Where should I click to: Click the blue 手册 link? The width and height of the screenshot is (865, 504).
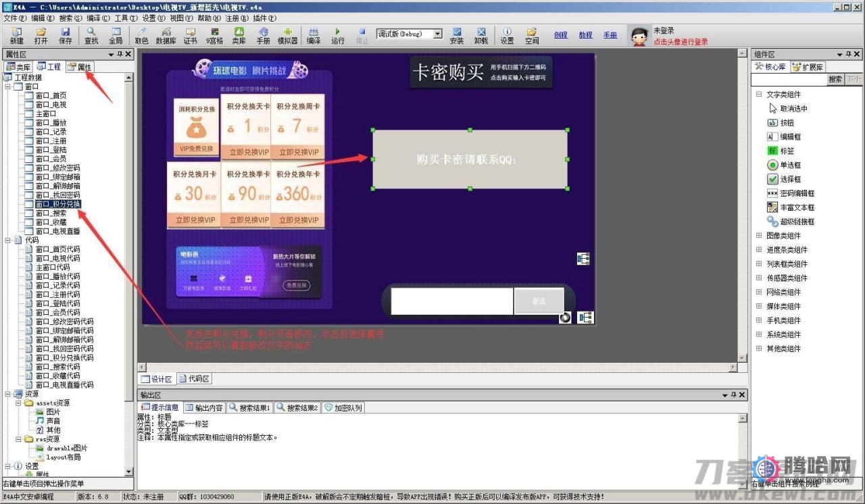coord(610,35)
